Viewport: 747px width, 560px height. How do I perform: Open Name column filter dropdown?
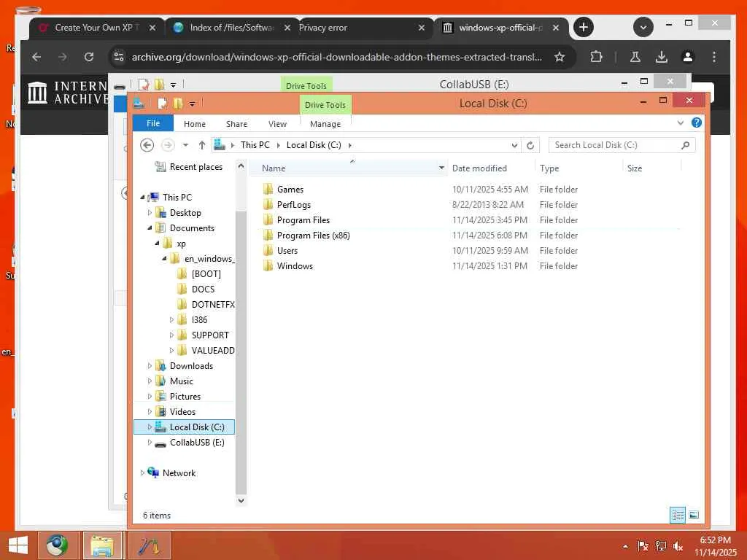[x=441, y=168]
